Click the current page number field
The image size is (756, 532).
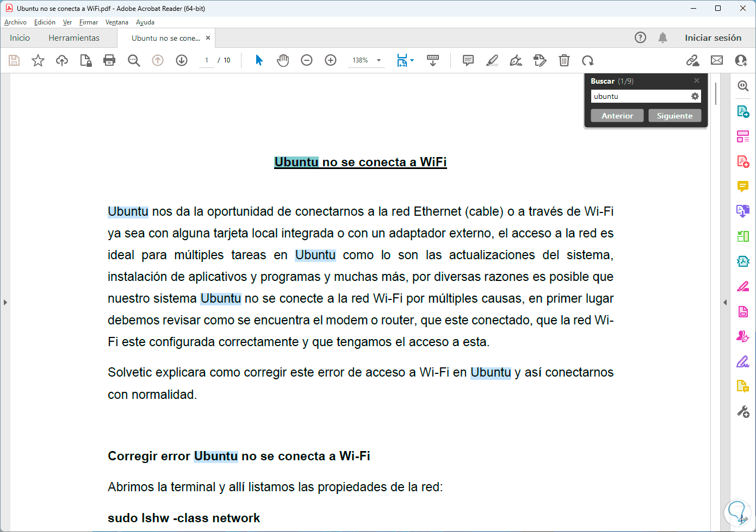point(207,60)
